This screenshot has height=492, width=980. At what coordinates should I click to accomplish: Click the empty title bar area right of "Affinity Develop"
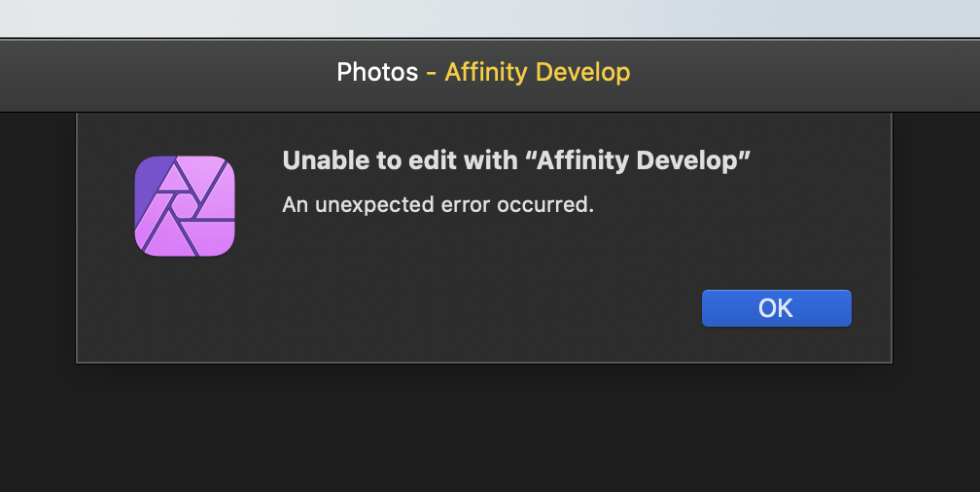pos(806,75)
